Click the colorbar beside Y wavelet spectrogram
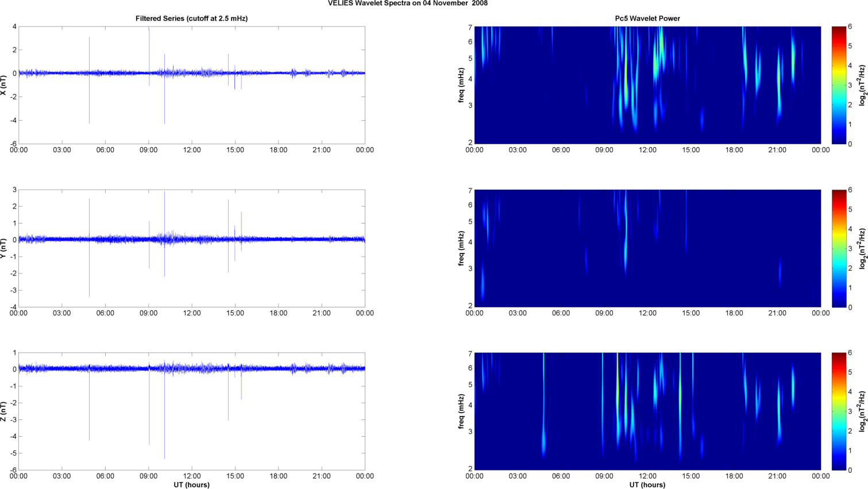 tap(839, 248)
